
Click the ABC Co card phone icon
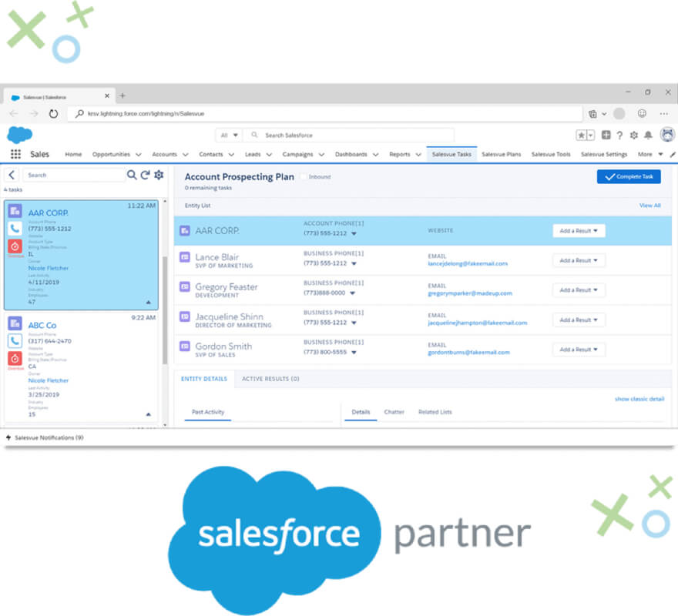(15, 340)
